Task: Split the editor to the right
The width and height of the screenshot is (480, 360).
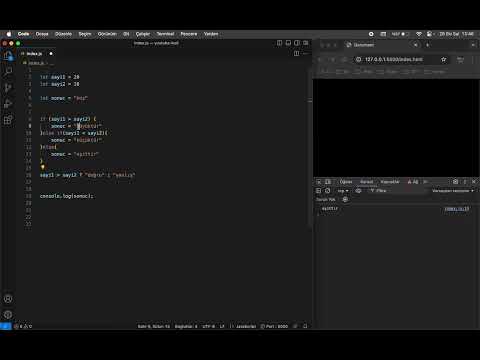Action: click(x=296, y=53)
